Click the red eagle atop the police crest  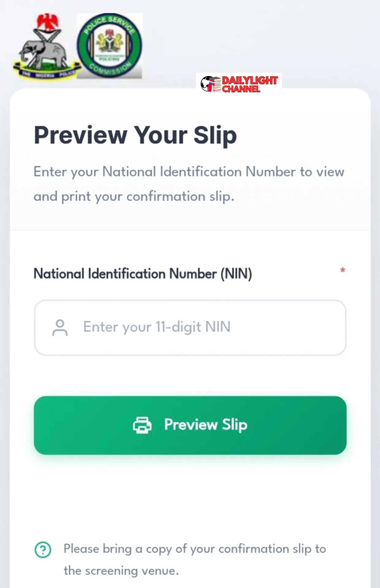(47, 21)
